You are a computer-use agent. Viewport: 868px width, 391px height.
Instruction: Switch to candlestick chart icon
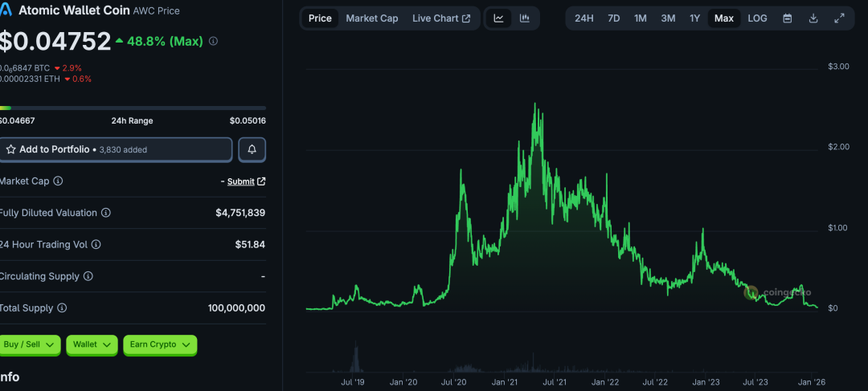(x=525, y=18)
